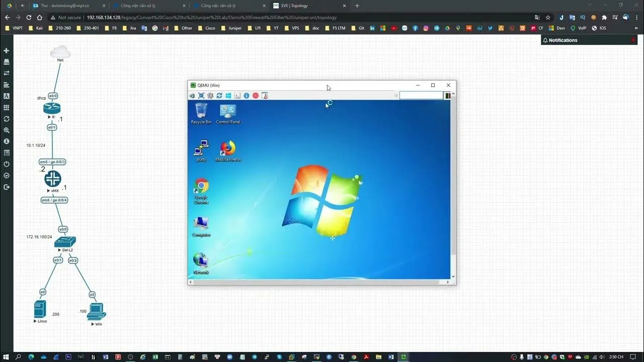Go back with browser back arrow

click(x=7, y=17)
